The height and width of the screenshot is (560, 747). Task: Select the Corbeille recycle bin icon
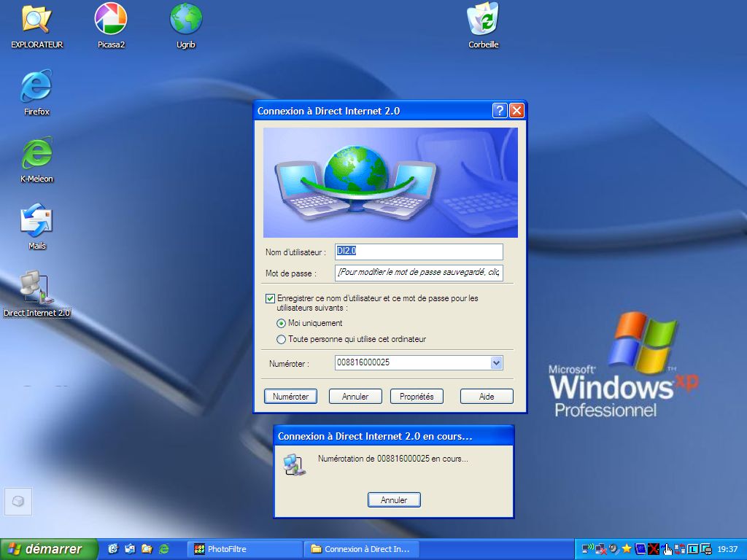click(x=483, y=26)
